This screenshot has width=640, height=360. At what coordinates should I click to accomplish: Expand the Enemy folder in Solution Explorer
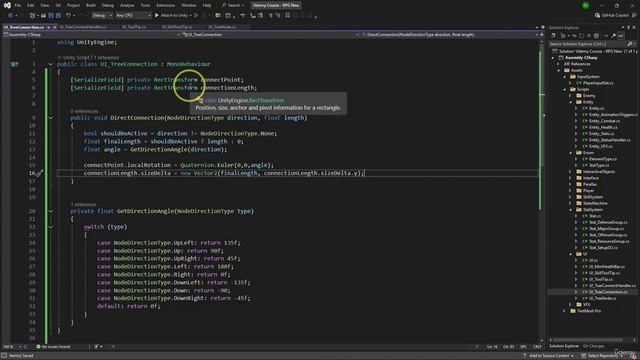click(x=571, y=96)
